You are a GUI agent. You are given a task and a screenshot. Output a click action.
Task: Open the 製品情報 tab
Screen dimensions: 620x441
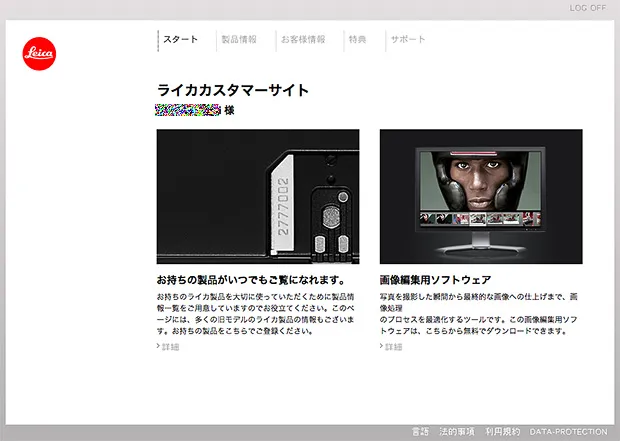click(239, 40)
